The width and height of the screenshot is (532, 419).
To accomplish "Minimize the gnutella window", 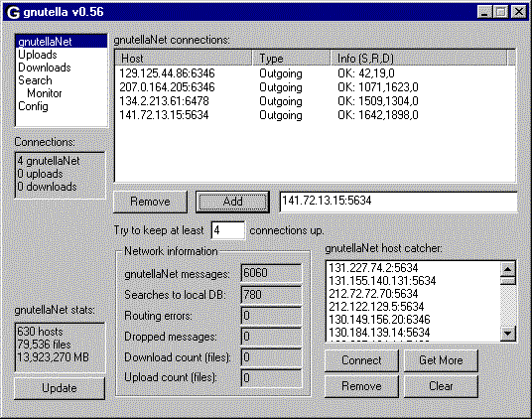I will click(484, 12).
